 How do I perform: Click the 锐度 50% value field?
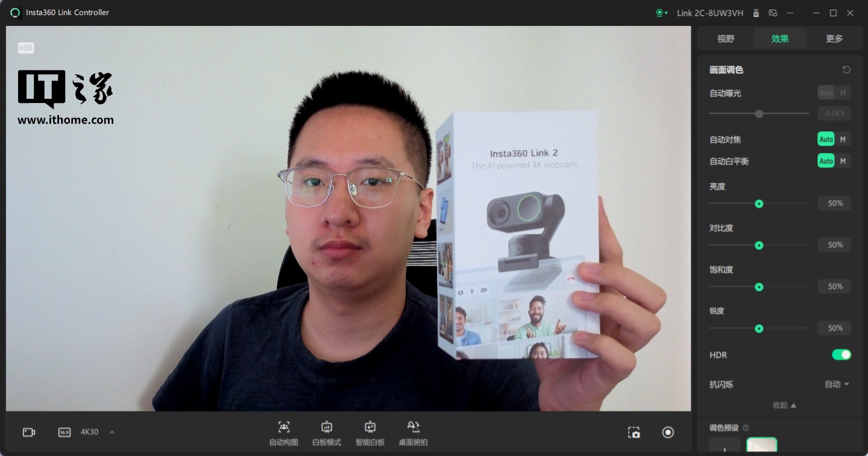click(835, 328)
